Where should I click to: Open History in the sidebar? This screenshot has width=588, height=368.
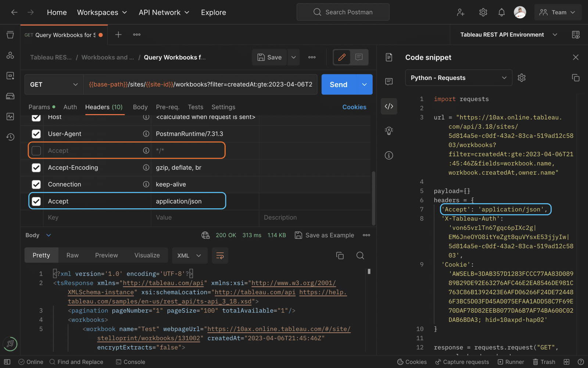coord(10,137)
